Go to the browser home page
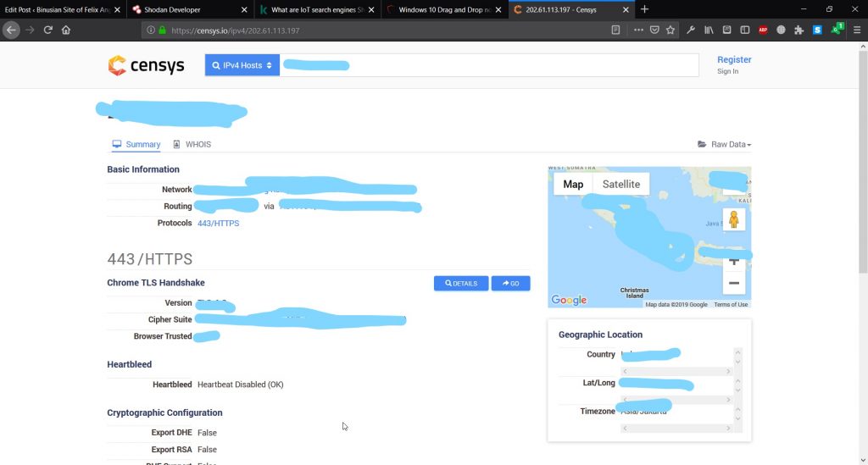 point(66,30)
